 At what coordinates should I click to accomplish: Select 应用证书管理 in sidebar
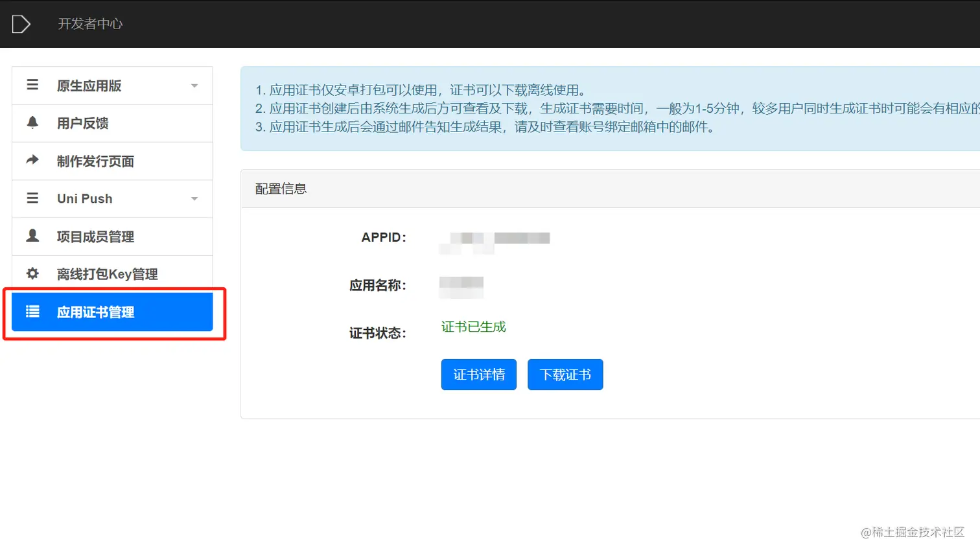(112, 312)
